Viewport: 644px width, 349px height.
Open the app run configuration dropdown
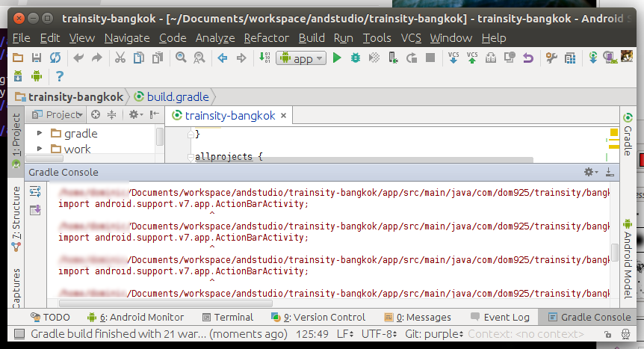click(302, 58)
